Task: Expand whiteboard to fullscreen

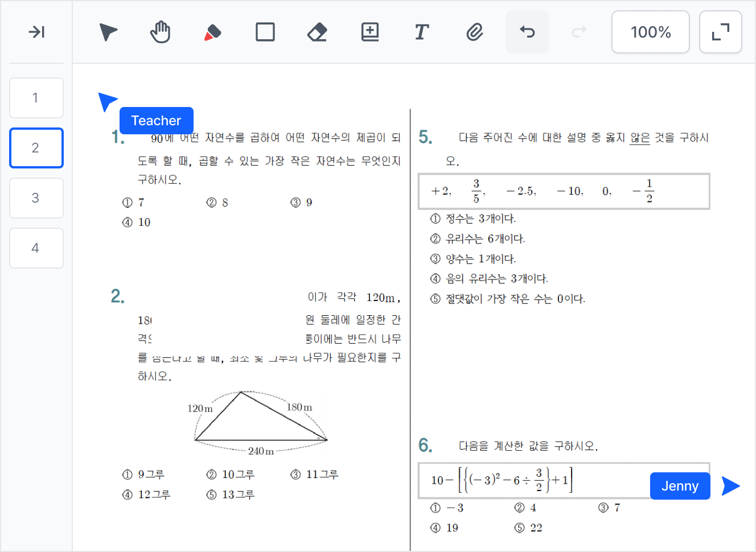Action: 721,32
